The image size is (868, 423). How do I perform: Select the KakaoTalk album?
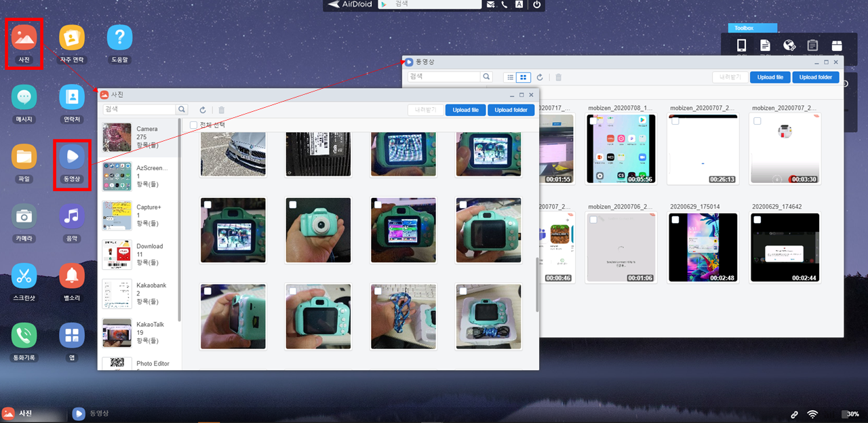(138, 333)
